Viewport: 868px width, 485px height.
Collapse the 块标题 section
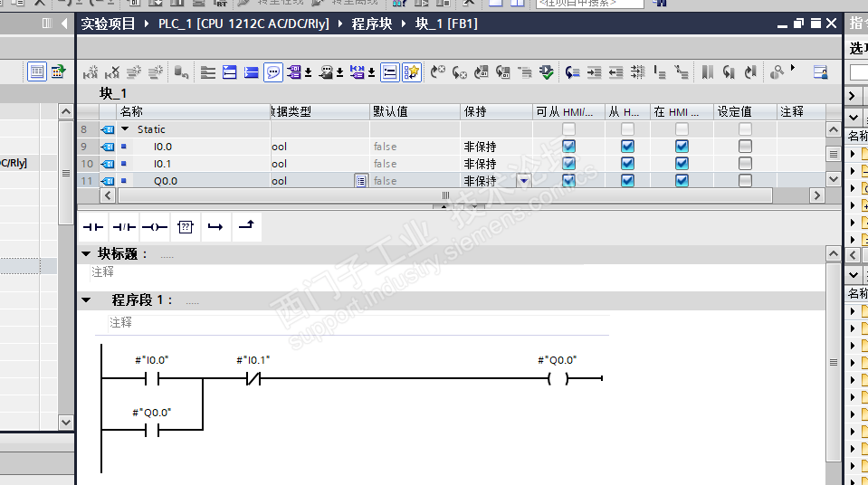tap(86, 253)
